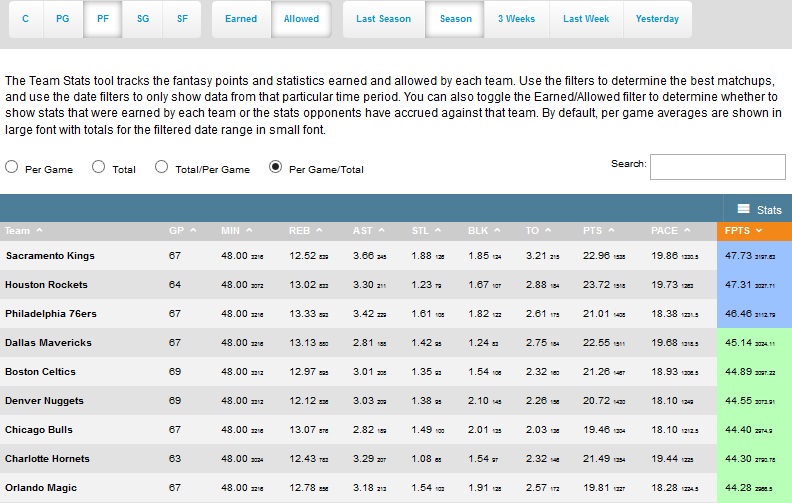Show Earned stats

tap(241, 19)
